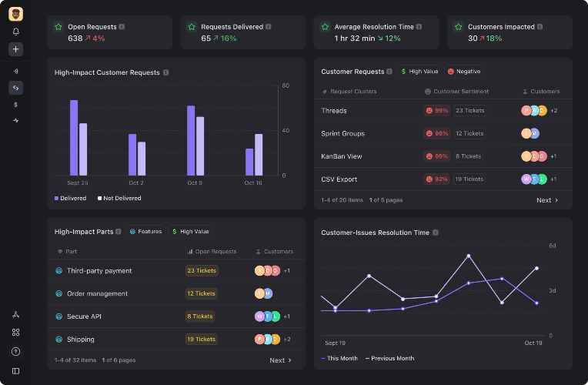
Task: Click the user avatar at sidebar top
Action: [15, 14]
